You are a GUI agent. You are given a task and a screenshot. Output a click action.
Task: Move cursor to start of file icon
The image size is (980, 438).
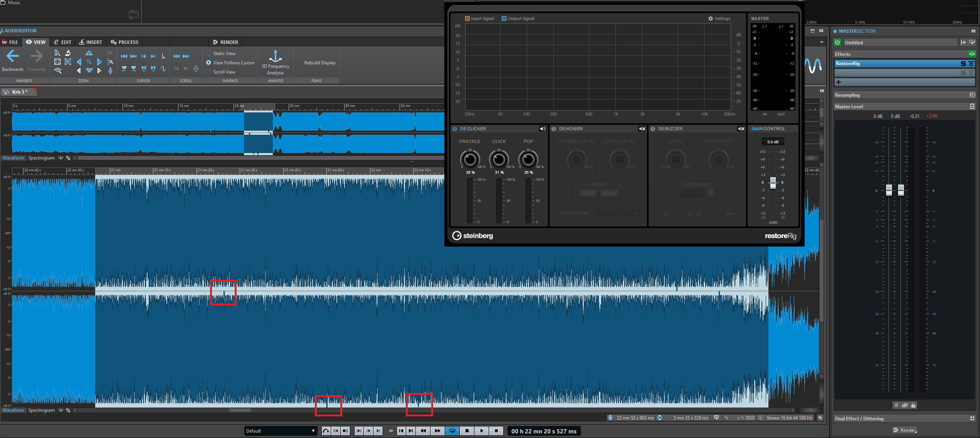tap(124, 56)
